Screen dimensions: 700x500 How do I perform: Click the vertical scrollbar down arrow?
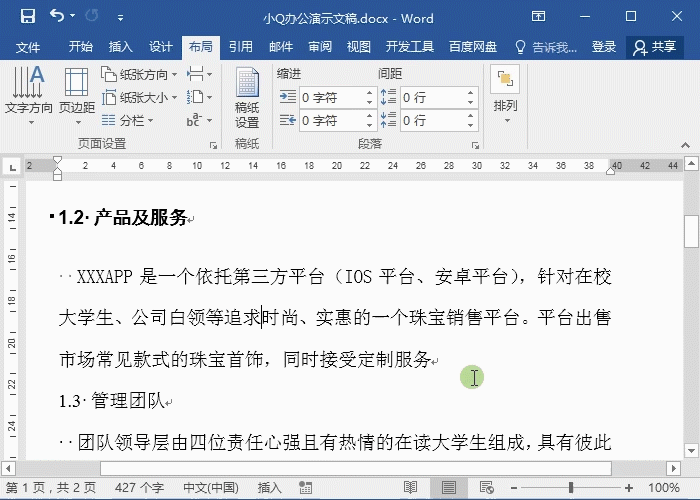coord(691,450)
